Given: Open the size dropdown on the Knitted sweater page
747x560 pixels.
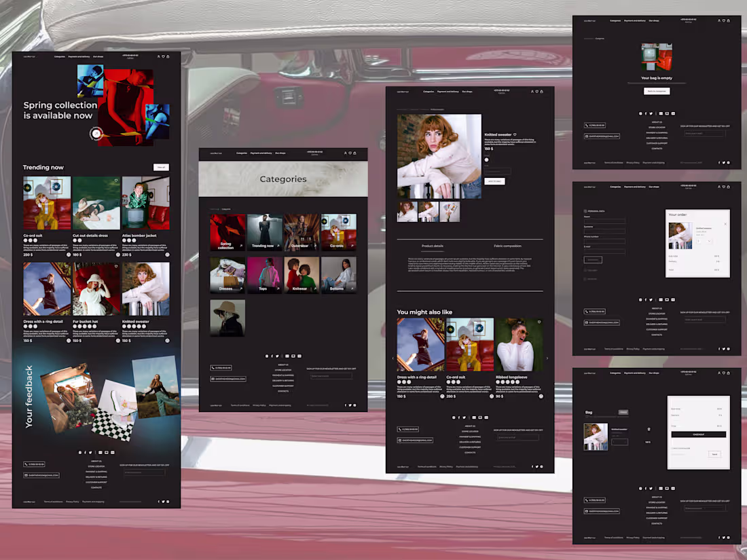Looking at the screenshot, I should [x=498, y=171].
